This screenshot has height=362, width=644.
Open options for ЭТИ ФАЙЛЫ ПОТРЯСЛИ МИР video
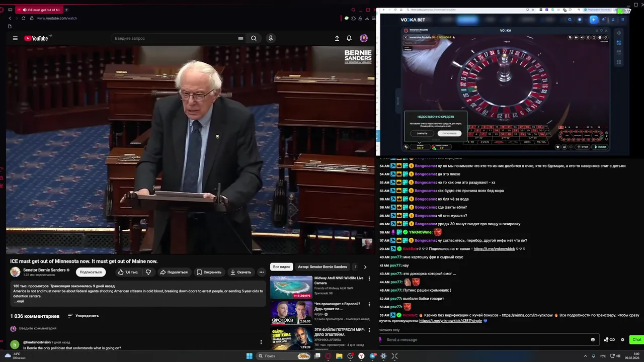point(369,330)
